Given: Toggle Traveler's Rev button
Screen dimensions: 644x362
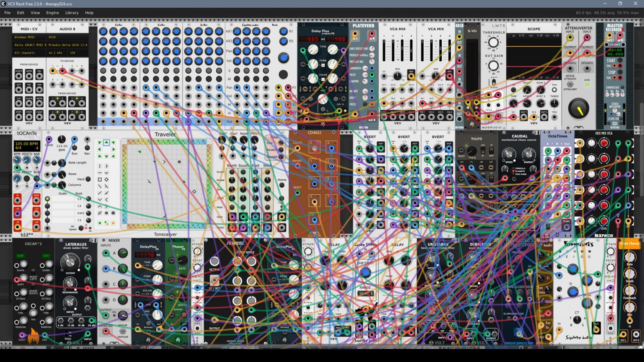Looking at the screenshot, I should [x=87, y=147].
